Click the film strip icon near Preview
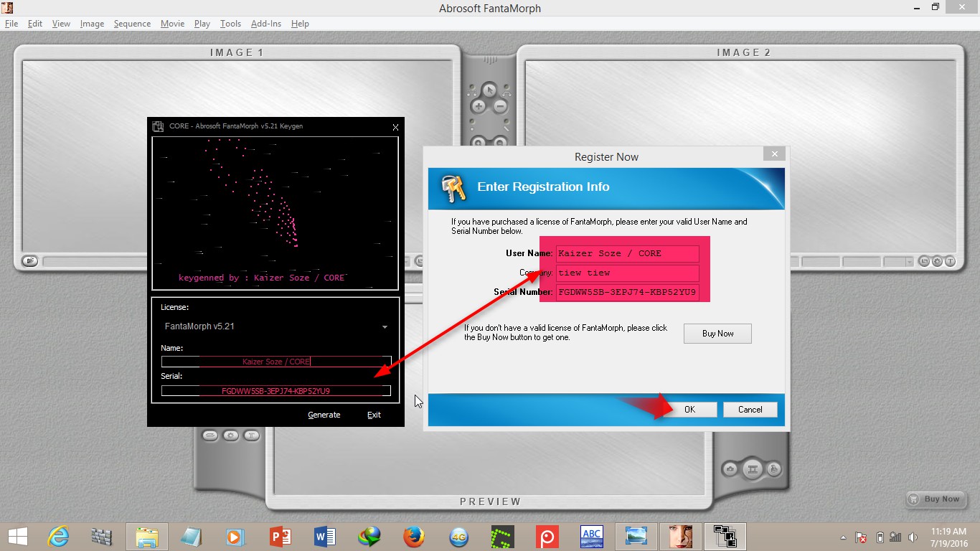 point(753,469)
